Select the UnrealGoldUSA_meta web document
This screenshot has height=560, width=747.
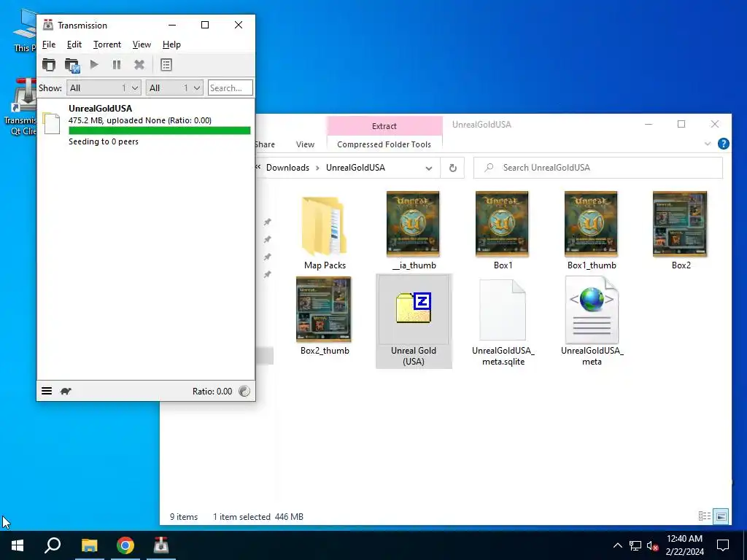[592, 322]
